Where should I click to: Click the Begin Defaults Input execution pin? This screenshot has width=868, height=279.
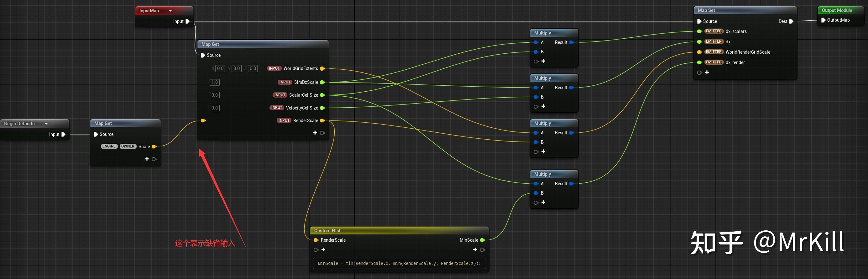point(63,134)
